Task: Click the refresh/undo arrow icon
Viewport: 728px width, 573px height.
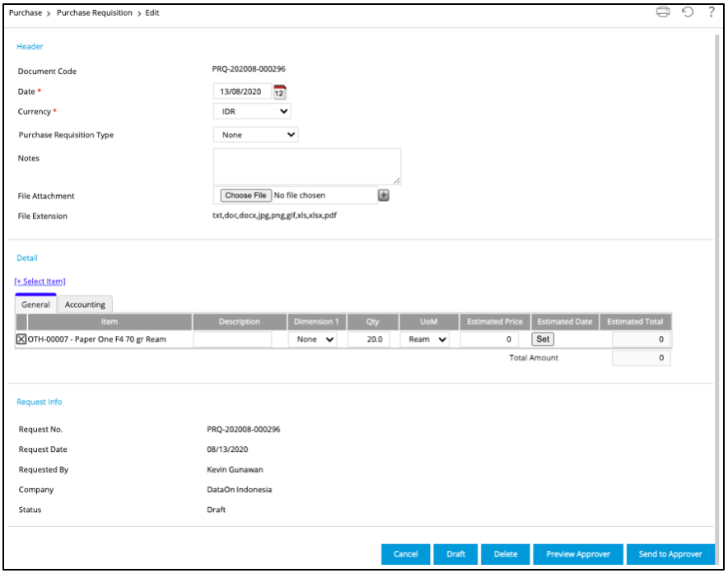Action: point(688,12)
